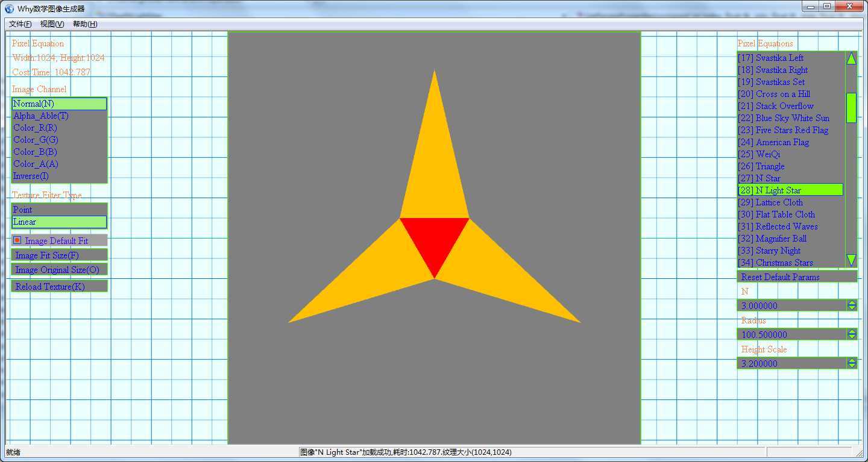Click the status bar load message
The width and height of the screenshot is (868, 462).
406,452
